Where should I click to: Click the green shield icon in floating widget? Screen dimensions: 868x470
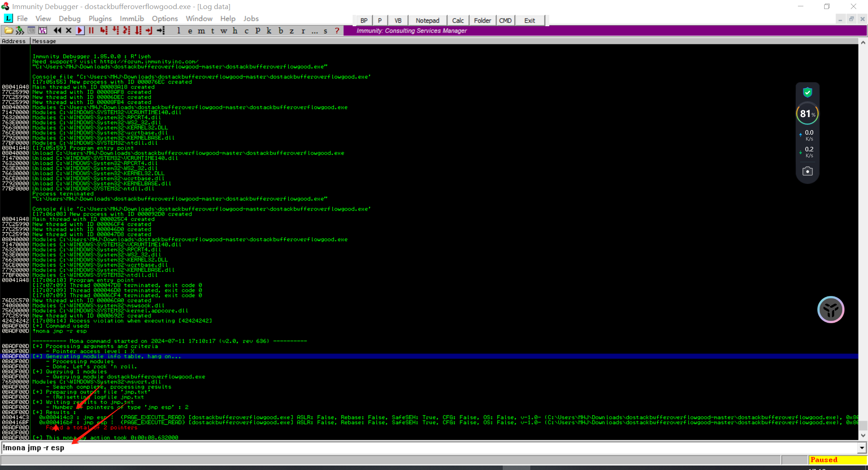[807, 93]
